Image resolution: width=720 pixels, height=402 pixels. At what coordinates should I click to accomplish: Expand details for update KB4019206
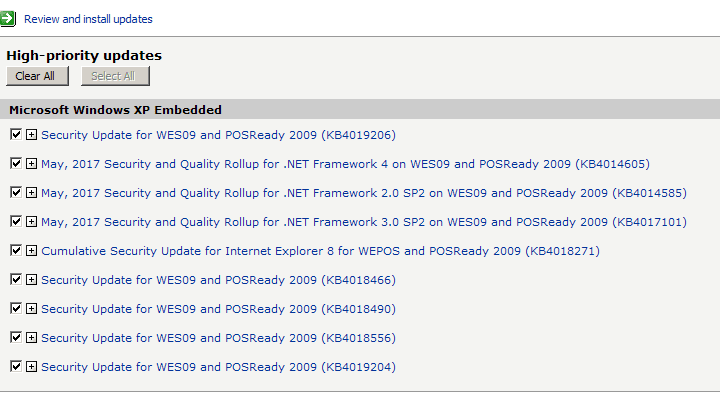click(x=31, y=135)
